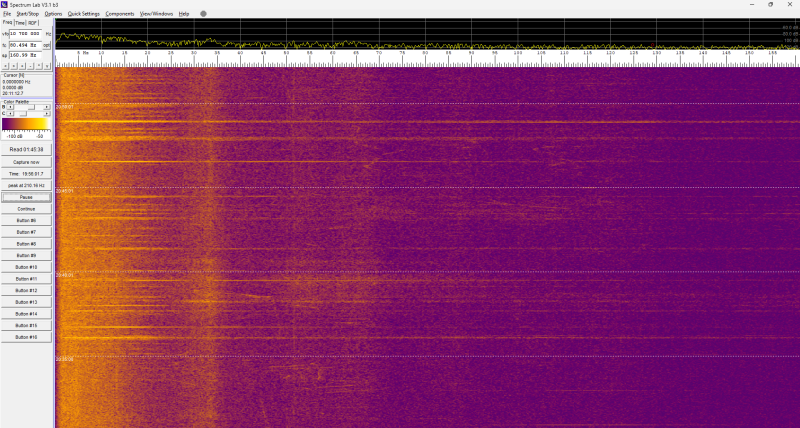Switch to the Time tab

(20, 23)
